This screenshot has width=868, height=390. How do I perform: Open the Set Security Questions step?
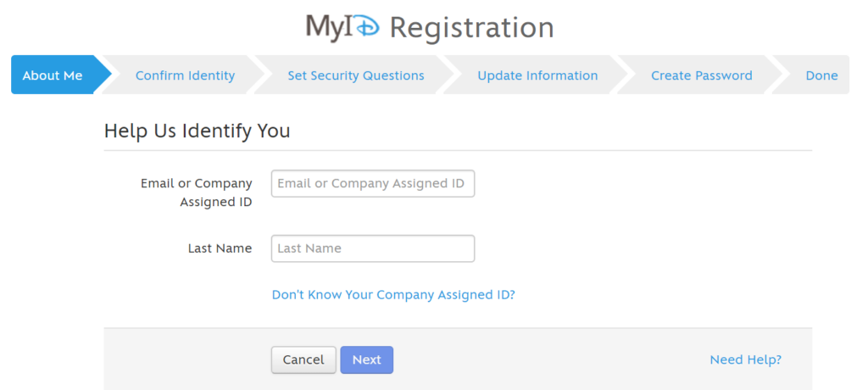pos(356,75)
